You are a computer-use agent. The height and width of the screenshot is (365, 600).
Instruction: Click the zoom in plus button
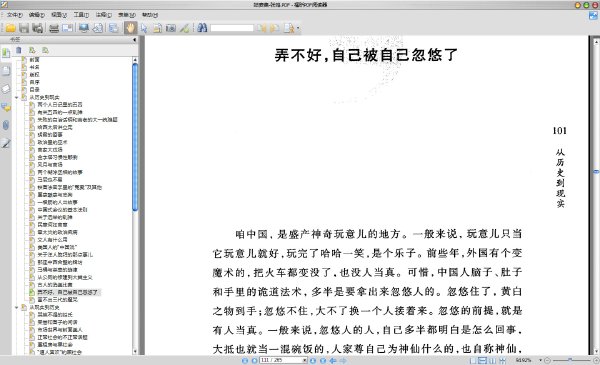pyautogui.click(x=596, y=360)
